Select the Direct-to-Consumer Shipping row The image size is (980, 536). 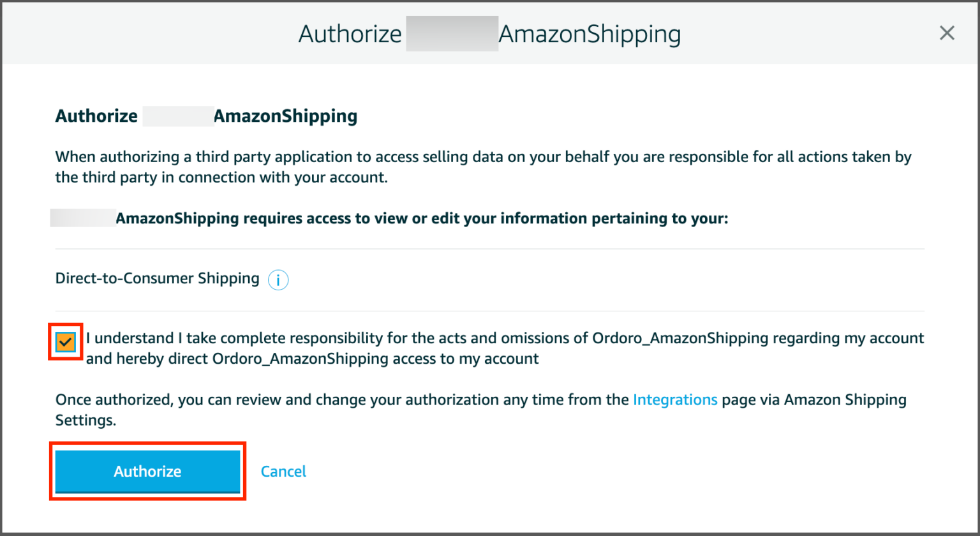pyautogui.click(x=156, y=279)
